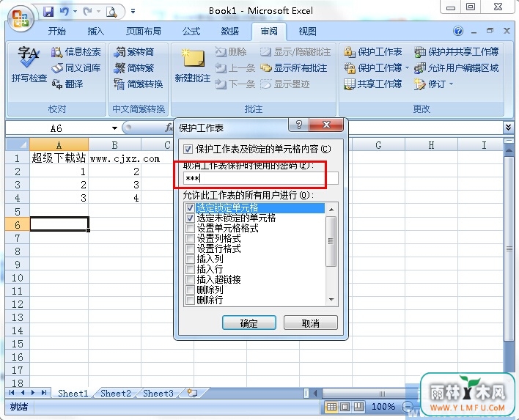
Task: Uncheck 选定锁定单元格 option
Action: (x=190, y=208)
